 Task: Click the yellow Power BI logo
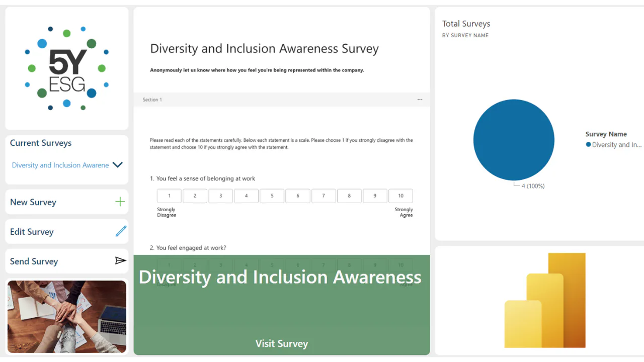545,300
